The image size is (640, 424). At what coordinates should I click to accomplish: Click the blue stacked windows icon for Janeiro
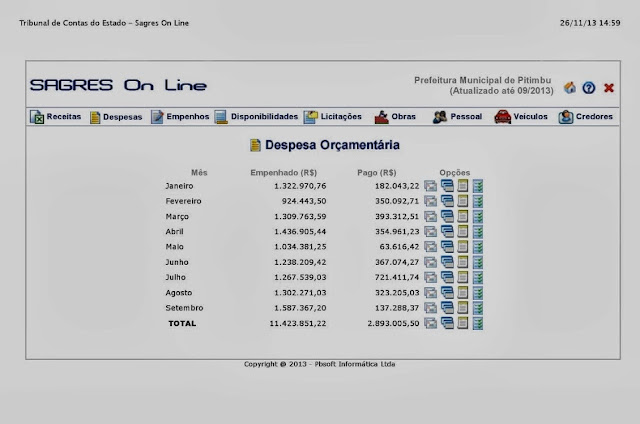(x=447, y=186)
